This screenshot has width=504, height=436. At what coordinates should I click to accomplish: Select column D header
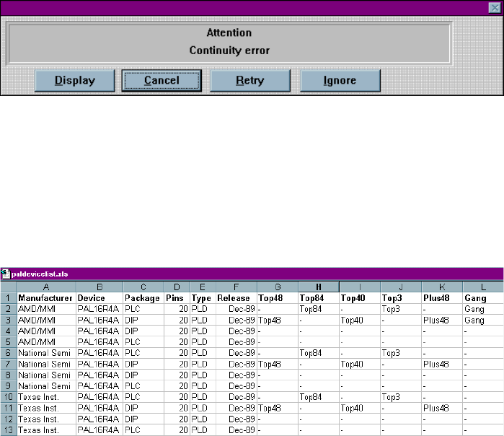tap(177, 287)
